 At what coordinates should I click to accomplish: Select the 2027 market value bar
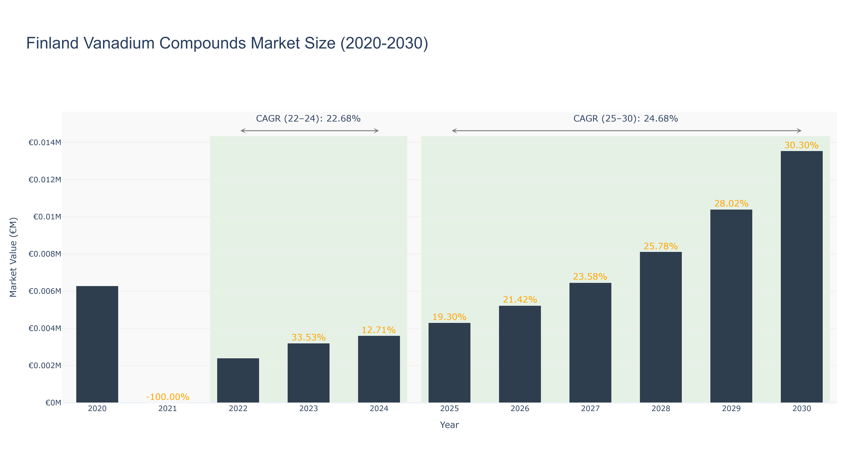point(590,342)
